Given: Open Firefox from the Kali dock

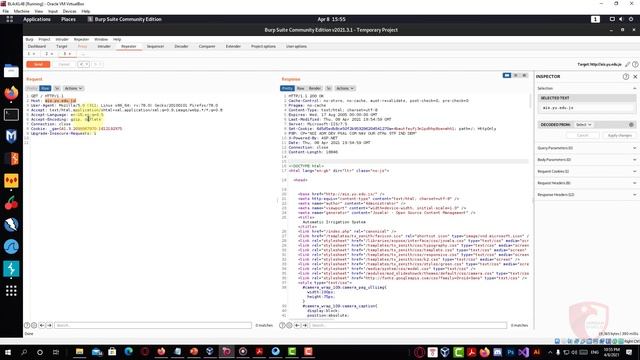Looking at the screenshot, I should (11, 93).
